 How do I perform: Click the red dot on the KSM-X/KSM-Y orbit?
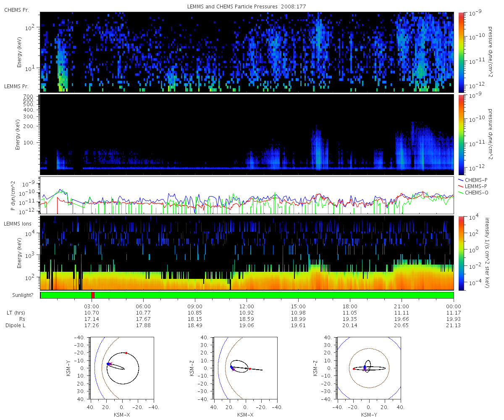[x=126, y=353]
